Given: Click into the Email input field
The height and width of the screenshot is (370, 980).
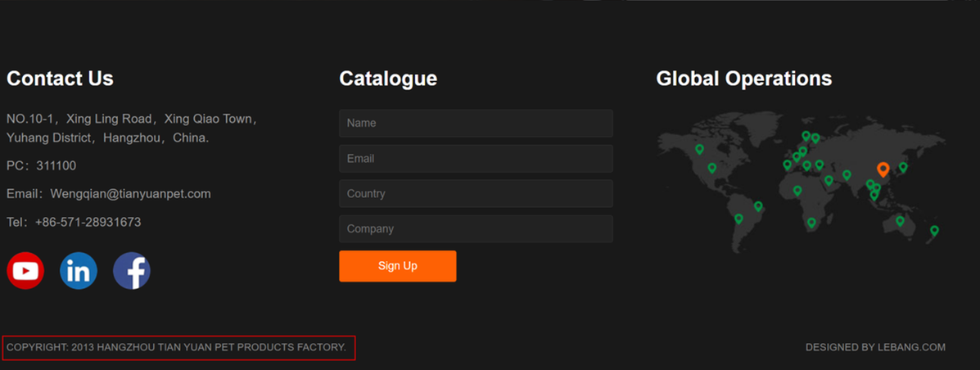Looking at the screenshot, I should [476, 159].
